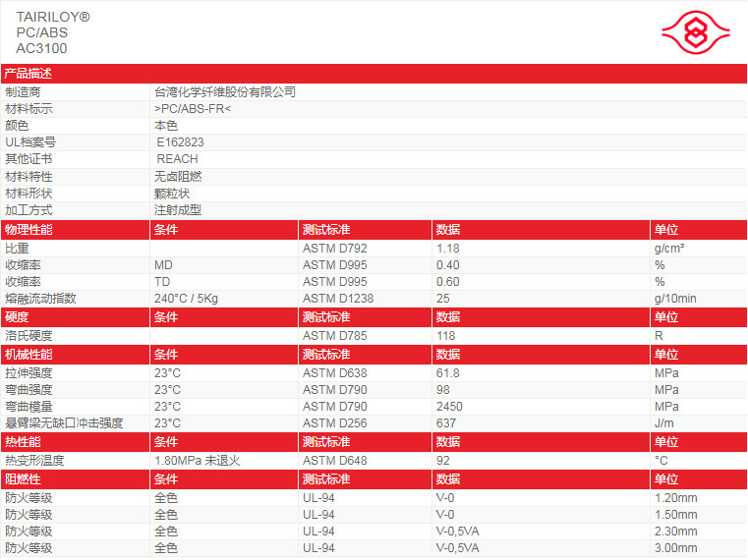Click the REACH certificate value
Viewport: 748px width, 560px height.
click(x=177, y=159)
